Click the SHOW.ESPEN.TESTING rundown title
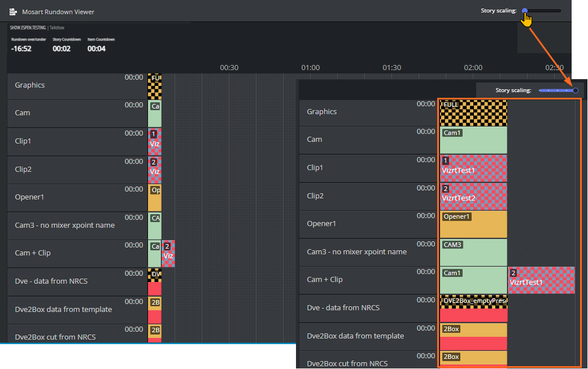This screenshot has width=588, height=369. coord(28,27)
